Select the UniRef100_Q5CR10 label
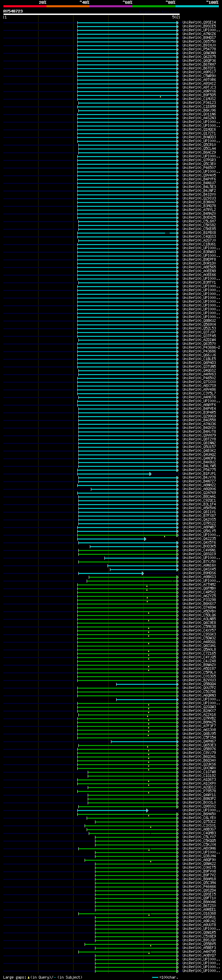222x980 pixels. pos(199,145)
